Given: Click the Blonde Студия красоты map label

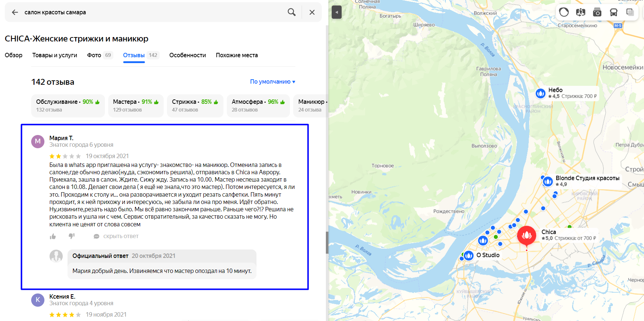Looking at the screenshot, I should tap(587, 178).
